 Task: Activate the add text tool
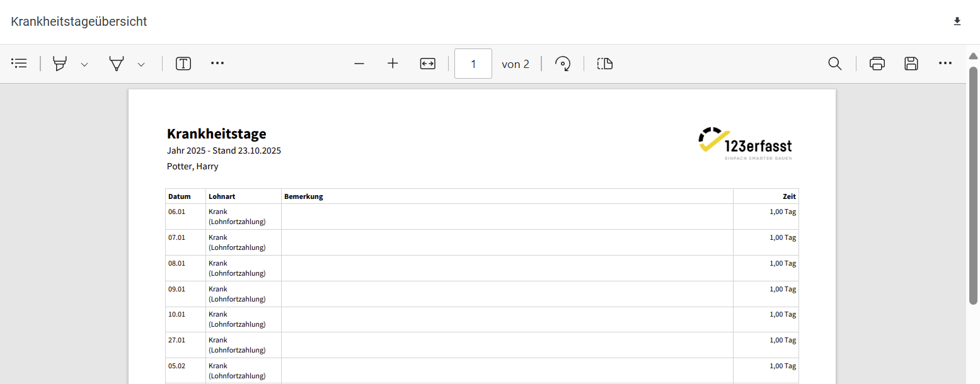(x=183, y=64)
